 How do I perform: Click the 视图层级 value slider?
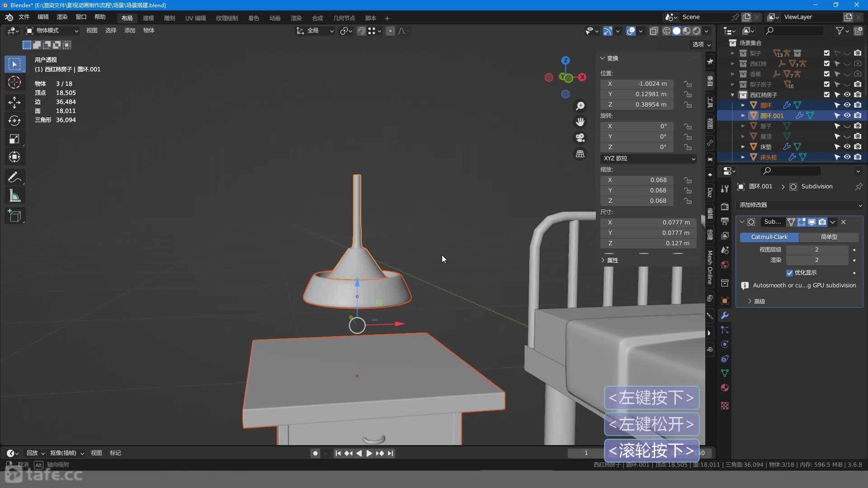[x=817, y=250]
